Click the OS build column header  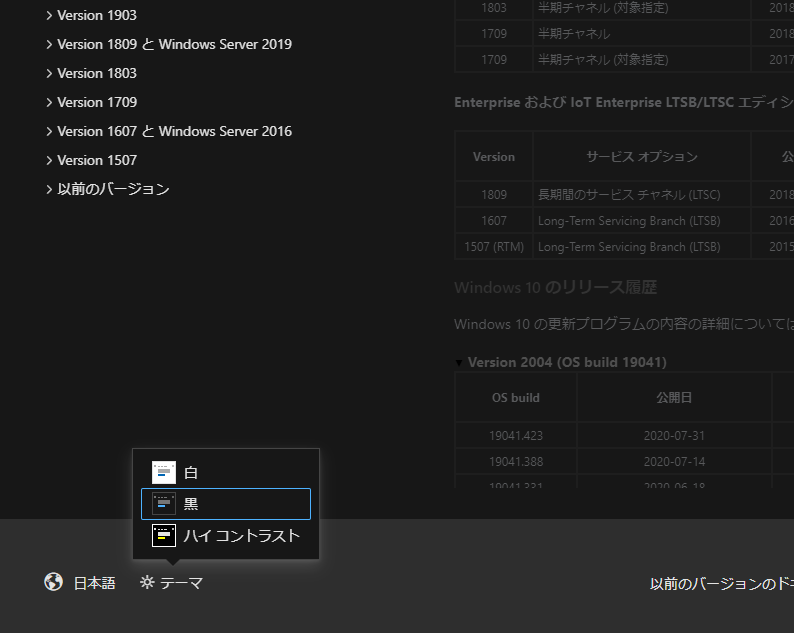(515, 398)
